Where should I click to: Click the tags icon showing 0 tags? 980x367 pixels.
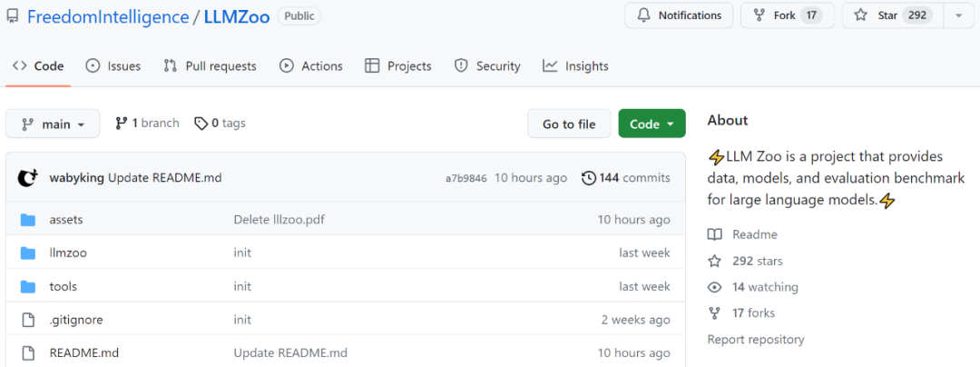click(201, 124)
